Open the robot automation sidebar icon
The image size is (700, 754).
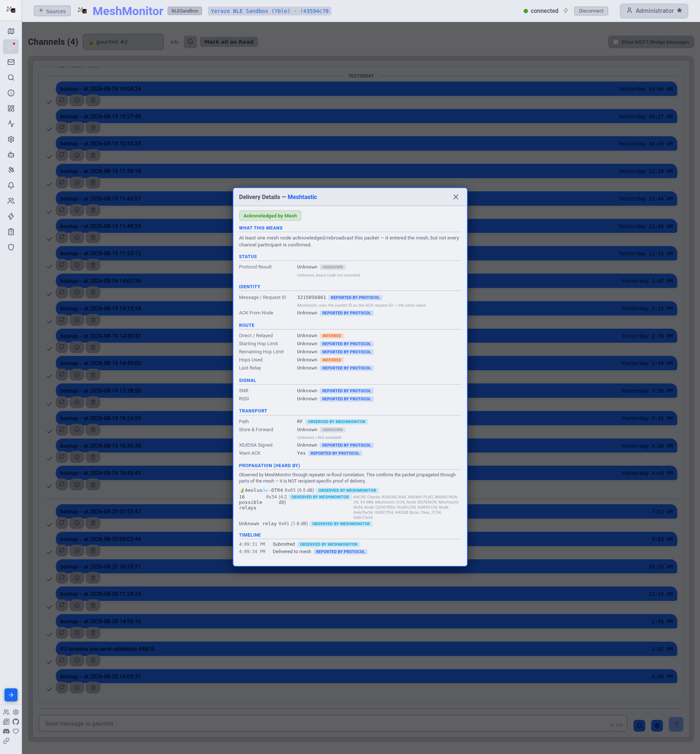pyautogui.click(x=11, y=155)
